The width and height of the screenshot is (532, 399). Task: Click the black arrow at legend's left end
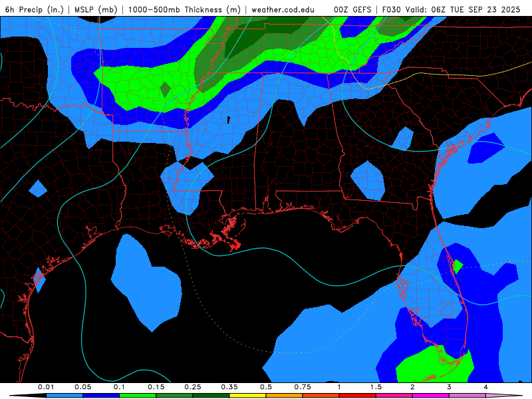click(x=28, y=396)
